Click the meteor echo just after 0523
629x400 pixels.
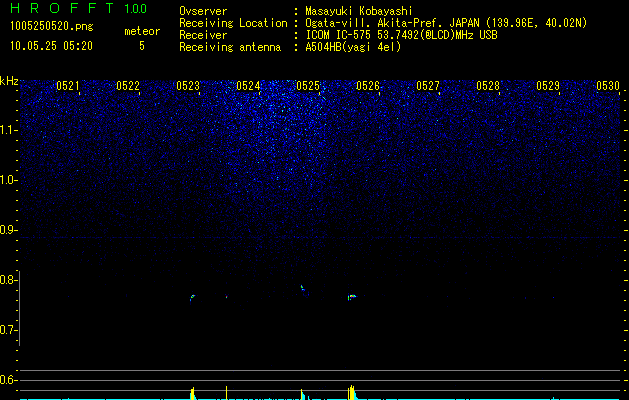(x=192, y=298)
